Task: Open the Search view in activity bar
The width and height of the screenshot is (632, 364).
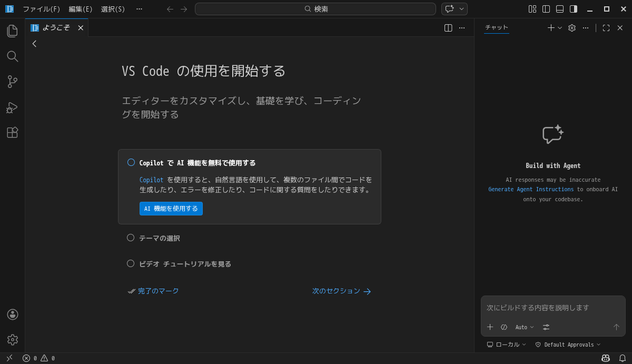Action: pyautogui.click(x=12, y=56)
